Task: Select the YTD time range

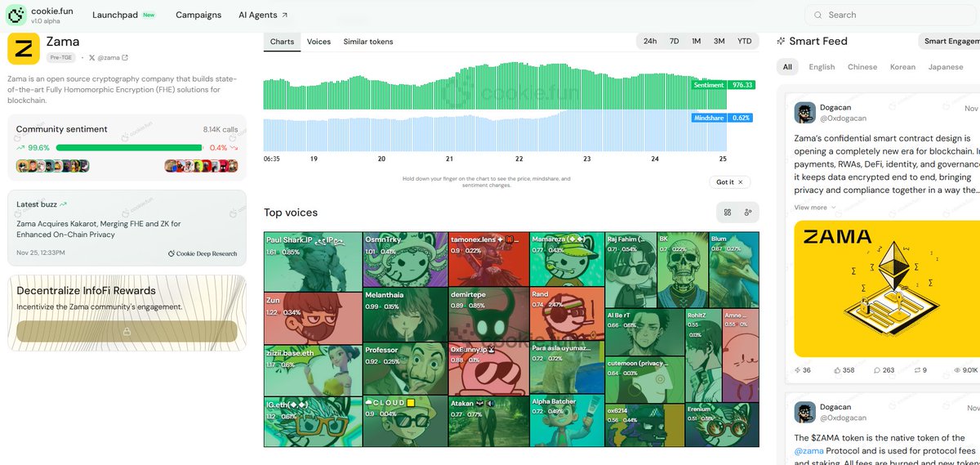Action: (744, 41)
